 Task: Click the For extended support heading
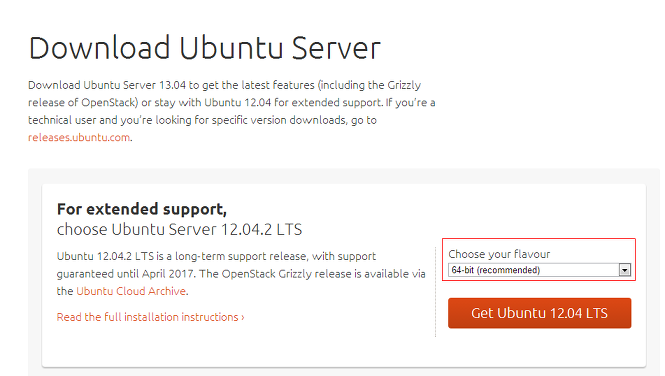(x=142, y=209)
